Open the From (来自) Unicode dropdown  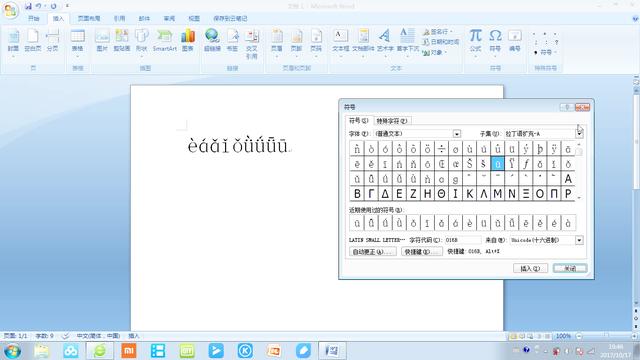pyautogui.click(x=579, y=240)
